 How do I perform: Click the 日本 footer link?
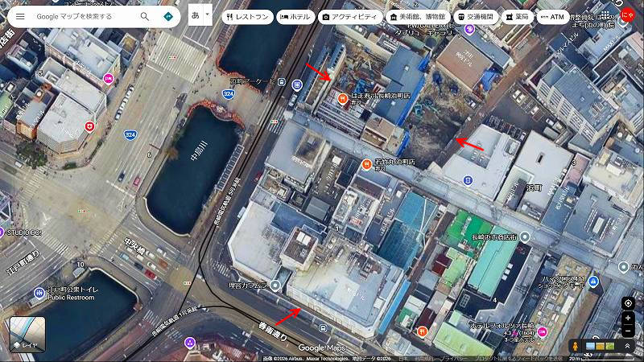[x=403, y=359]
